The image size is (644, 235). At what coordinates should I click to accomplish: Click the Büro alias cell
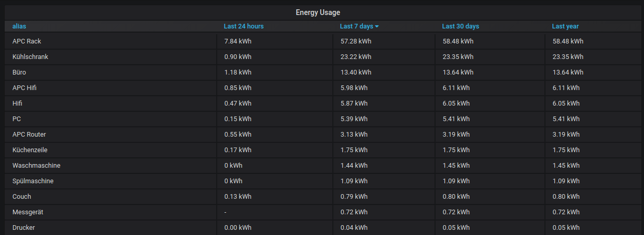pos(19,72)
